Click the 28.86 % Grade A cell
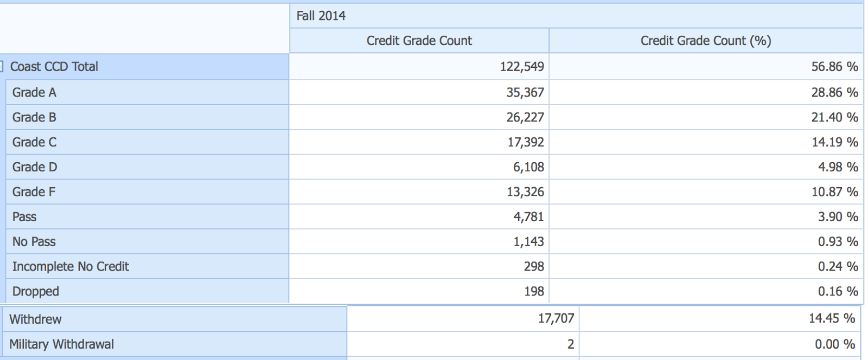This screenshot has height=360, width=868. [x=706, y=93]
